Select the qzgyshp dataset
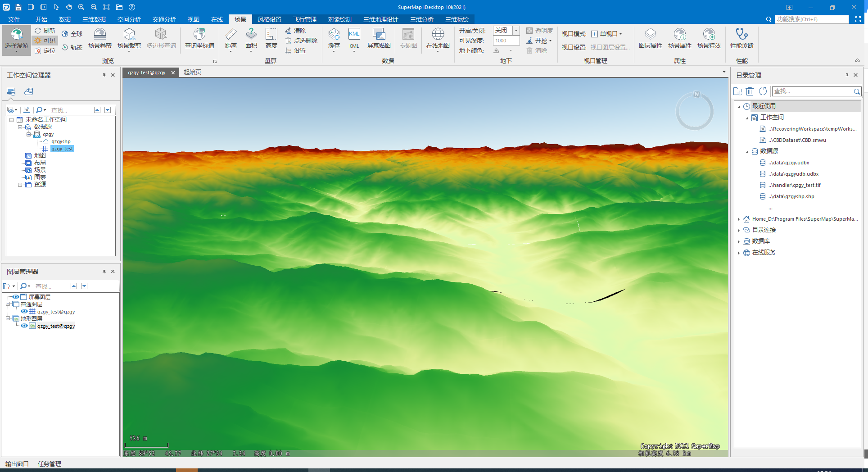The image size is (868, 472). coord(61,141)
